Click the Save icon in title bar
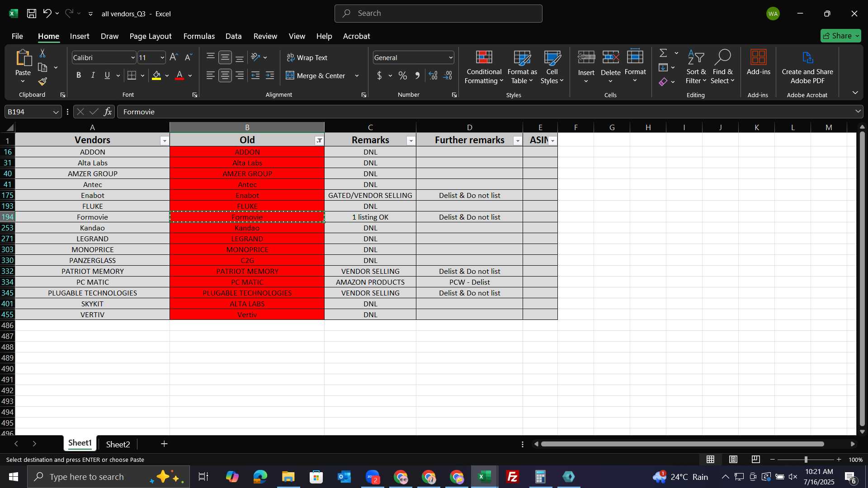The image size is (868, 488). pyautogui.click(x=32, y=14)
